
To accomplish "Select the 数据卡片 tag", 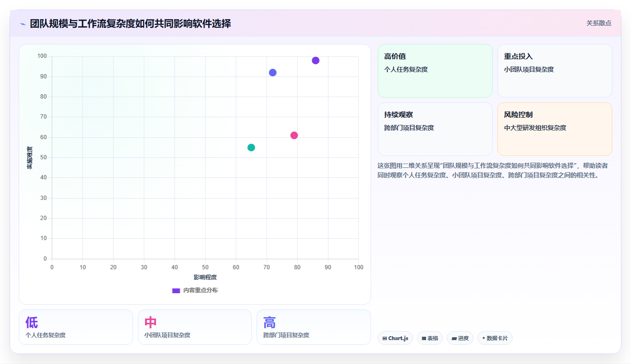I will (x=495, y=338).
